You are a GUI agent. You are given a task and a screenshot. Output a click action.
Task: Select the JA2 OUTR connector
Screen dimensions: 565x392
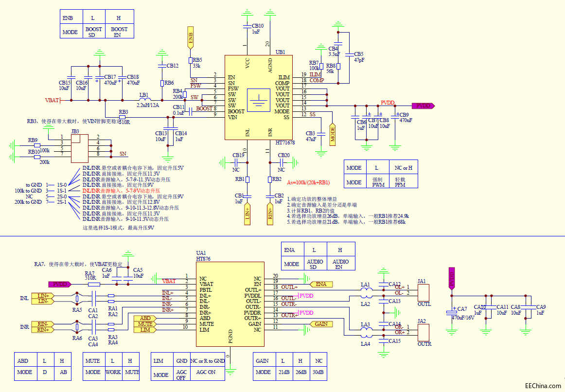(424, 333)
